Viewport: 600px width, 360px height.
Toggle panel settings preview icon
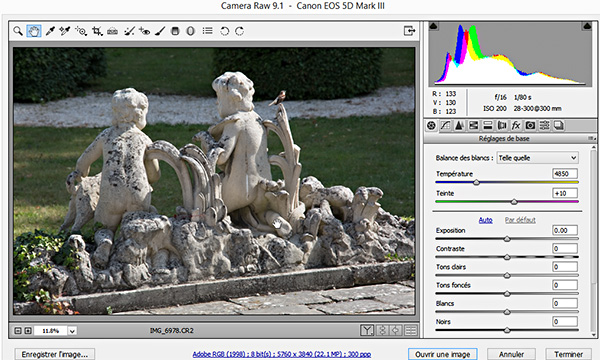click(x=411, y=330)
